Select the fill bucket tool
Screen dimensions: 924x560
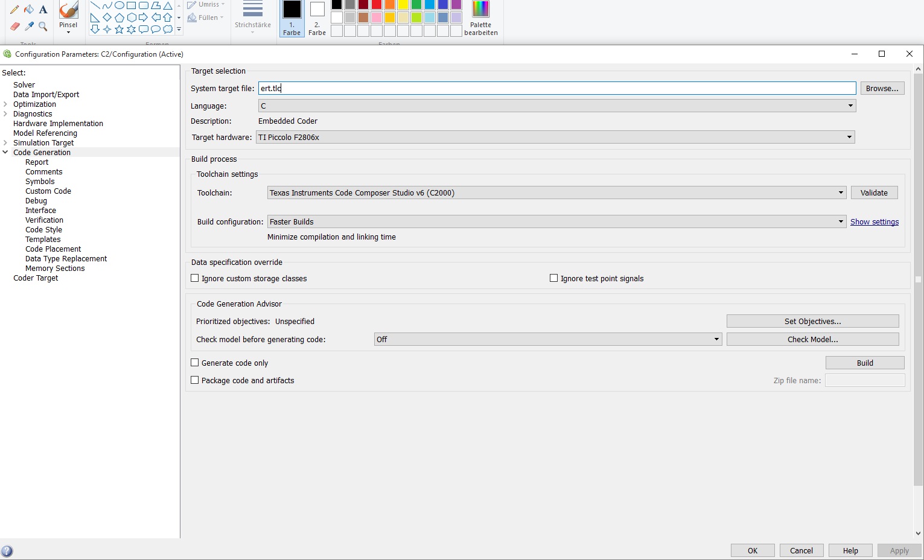tap(29, 10)
